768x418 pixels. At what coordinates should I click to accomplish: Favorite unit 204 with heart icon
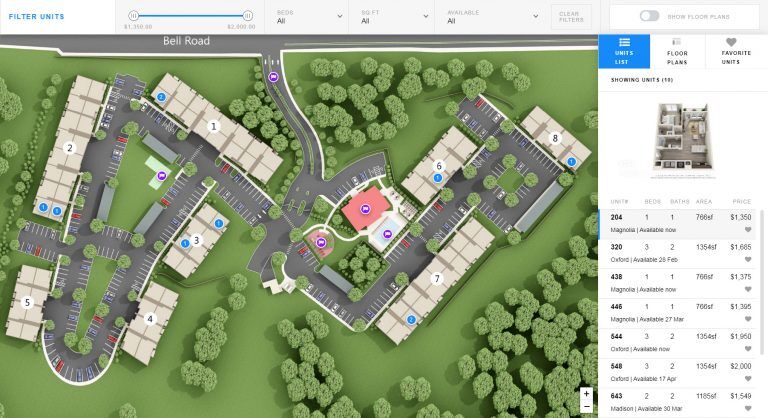click(x=746, y=230)
